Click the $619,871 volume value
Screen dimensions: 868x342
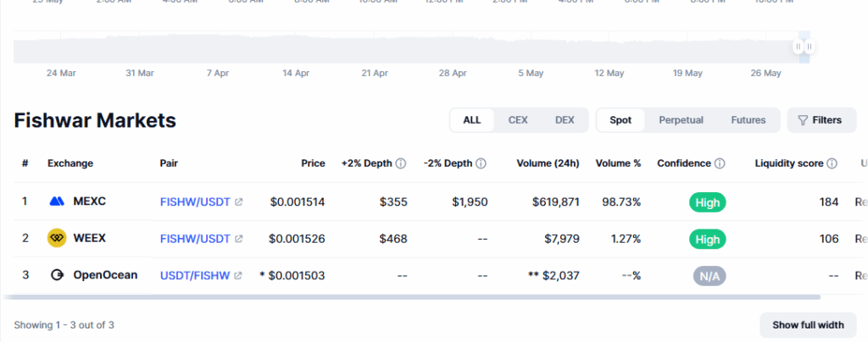click(x=556, y=202)
